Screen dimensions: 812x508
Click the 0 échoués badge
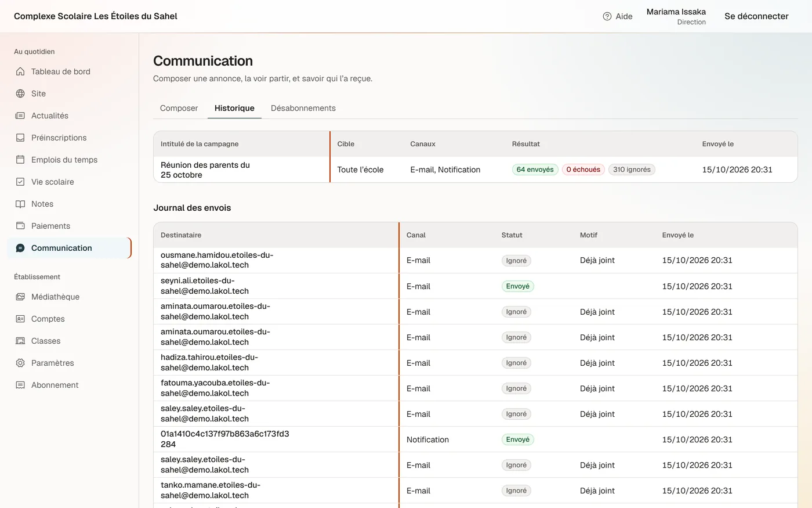(x=583, y=170)
